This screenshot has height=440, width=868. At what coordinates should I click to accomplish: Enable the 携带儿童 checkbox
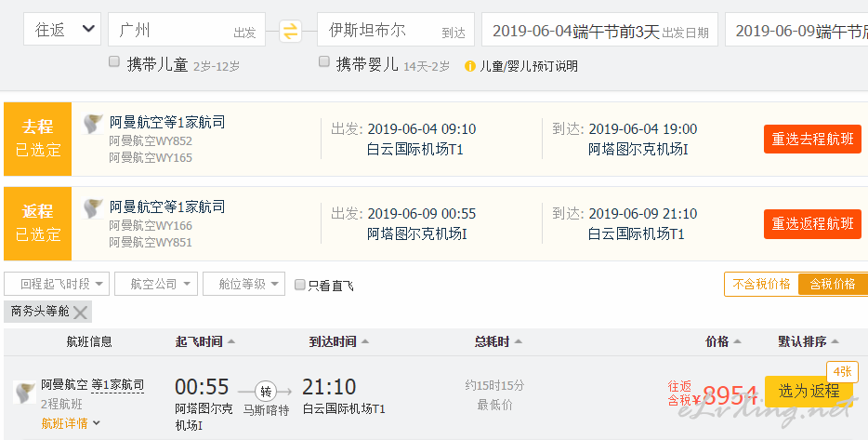point(114,62)
